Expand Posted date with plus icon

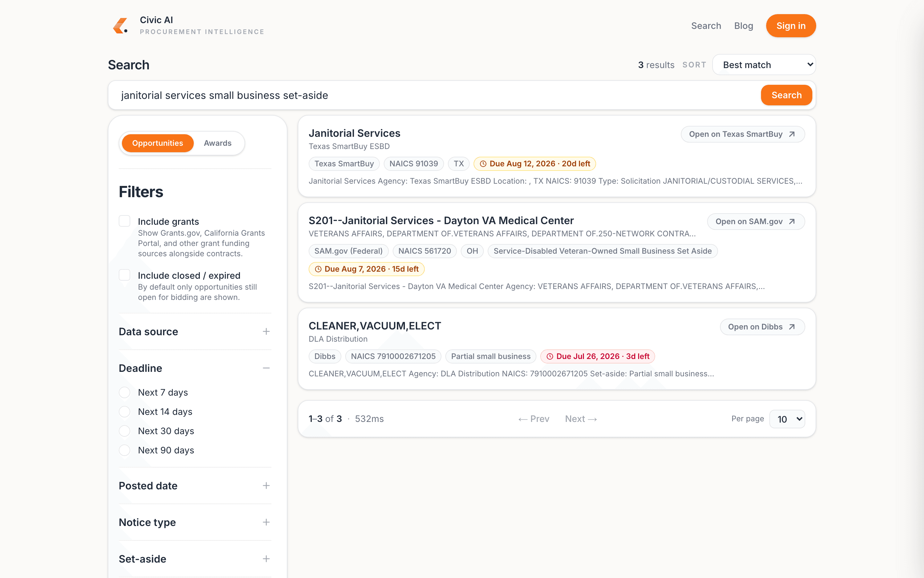(x=266, y=486)
